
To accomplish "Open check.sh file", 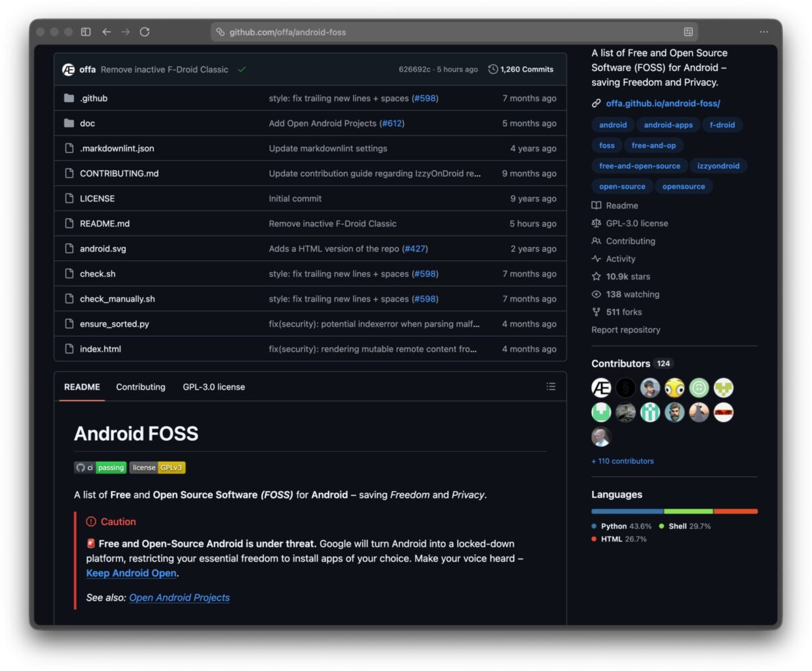I will (97, 274).
